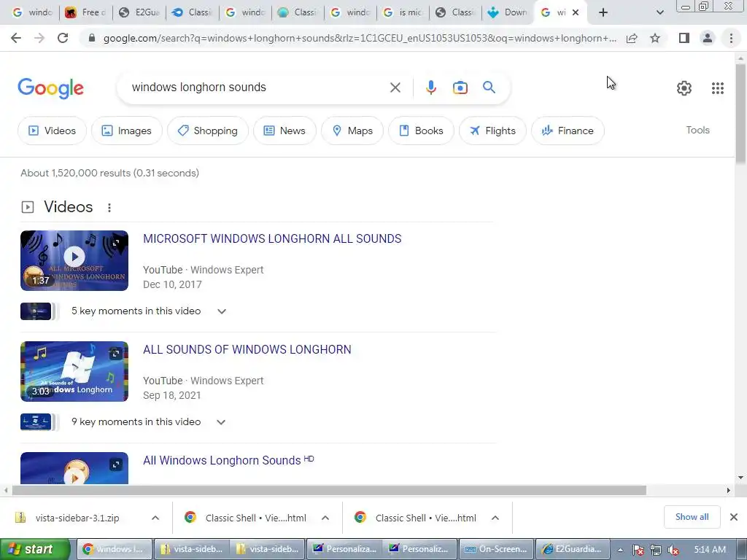This screenshot has height=560, width=747.
Task: Play the 1:37 video thumbnail
Action: 74,260
